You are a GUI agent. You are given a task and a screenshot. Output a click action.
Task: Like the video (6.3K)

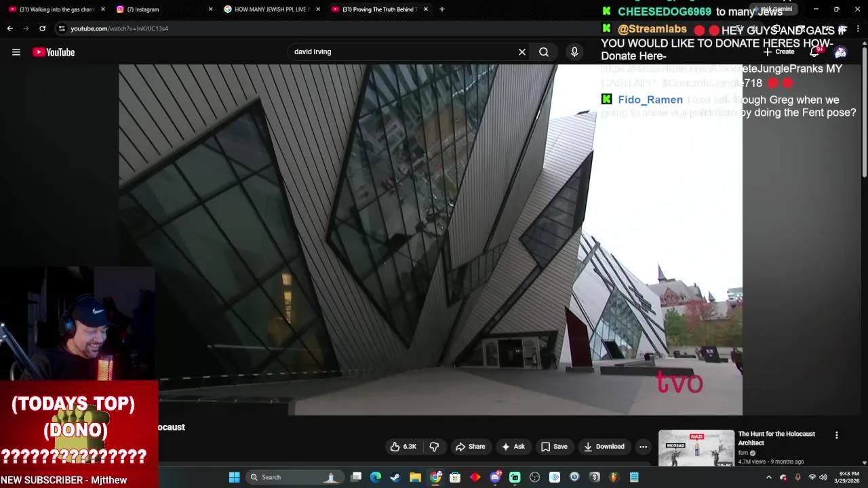pyautogui.click(x=403, y=447)
